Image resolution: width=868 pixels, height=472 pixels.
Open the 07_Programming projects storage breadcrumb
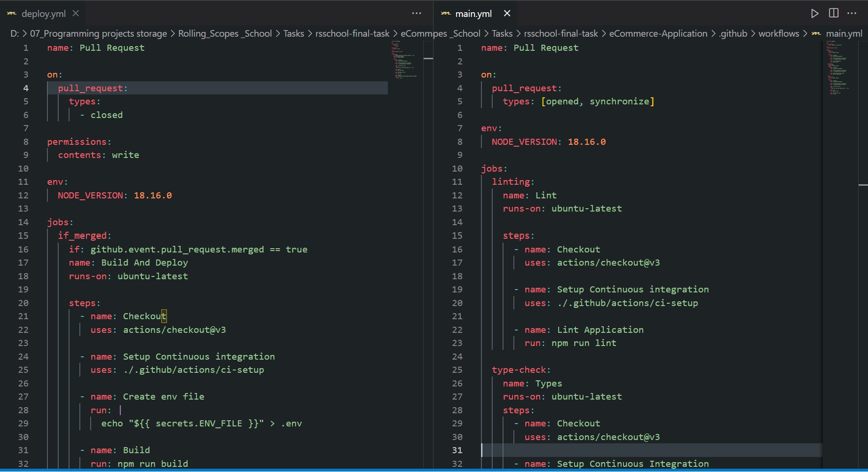click(x=98, y=33)
